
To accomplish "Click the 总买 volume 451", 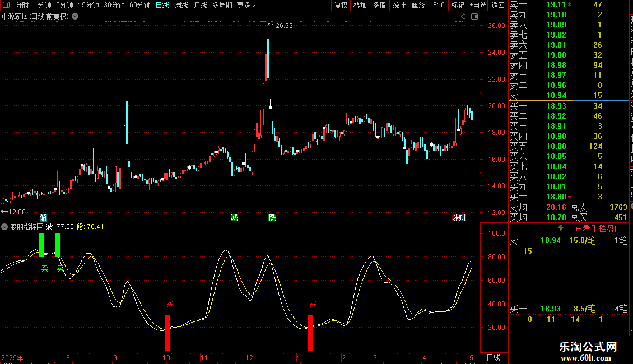I will (620, 217).
